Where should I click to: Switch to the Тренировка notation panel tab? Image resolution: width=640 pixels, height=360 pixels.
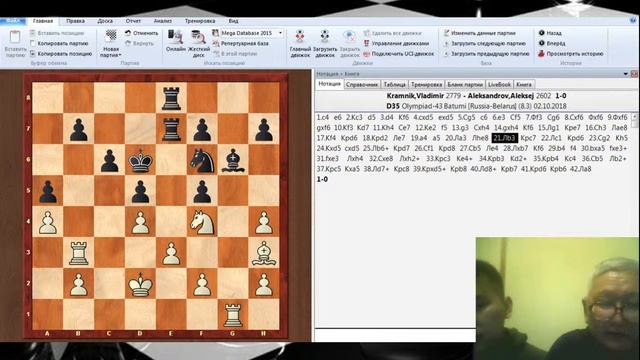click(x=426, y=84)
